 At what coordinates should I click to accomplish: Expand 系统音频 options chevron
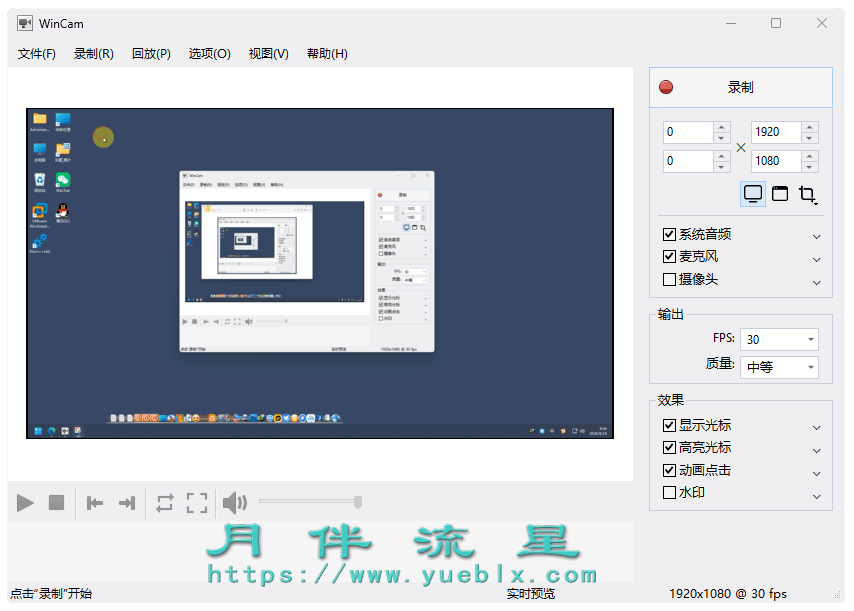click(x=816, y=237)
